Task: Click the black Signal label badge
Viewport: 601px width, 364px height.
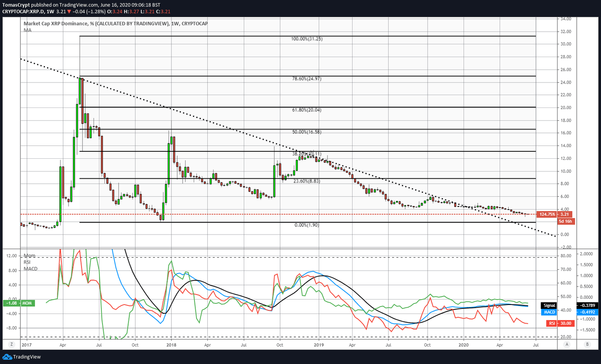Action: (x=549, y=305)
